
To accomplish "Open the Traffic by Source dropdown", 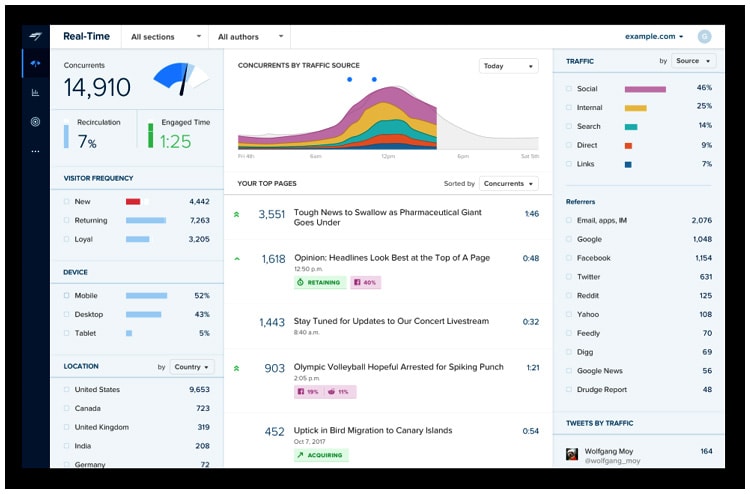I will coord(693,61).
